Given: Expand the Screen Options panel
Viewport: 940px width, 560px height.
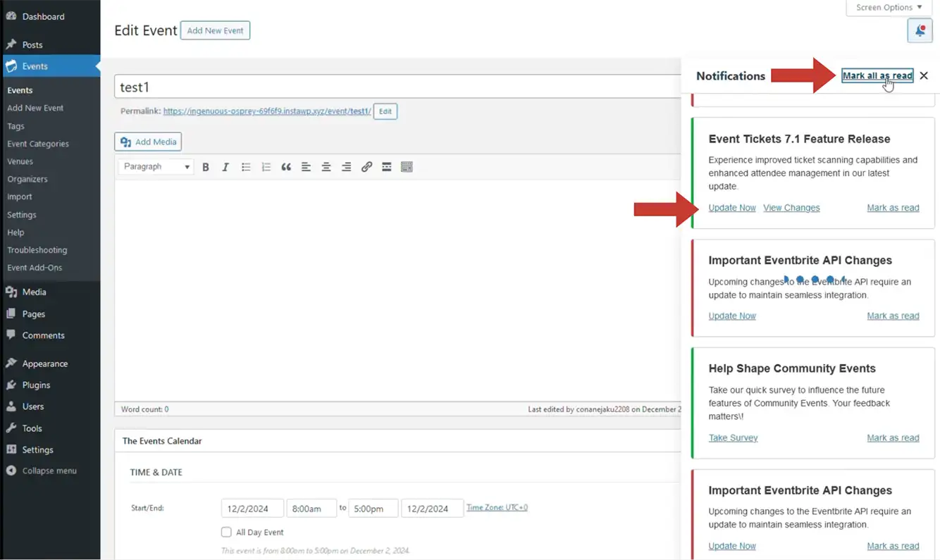Looking at the screenshot, I should (889, 8).
